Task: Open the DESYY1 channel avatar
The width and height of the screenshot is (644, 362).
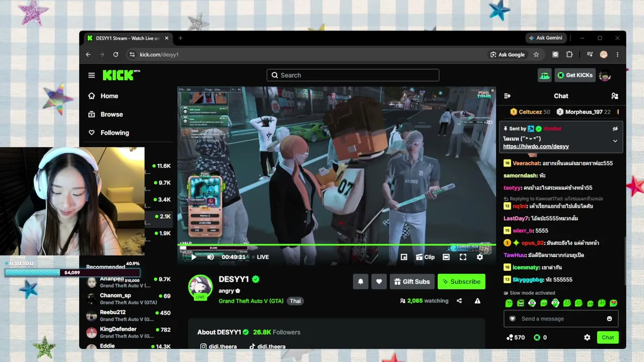Action: tap(200, 287)
